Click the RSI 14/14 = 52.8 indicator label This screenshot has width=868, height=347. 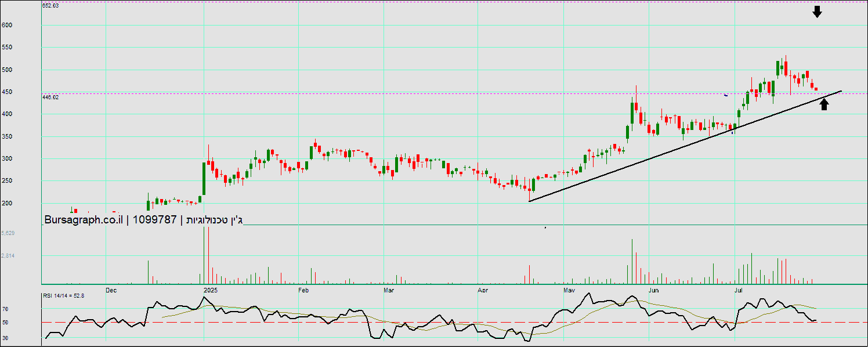click(63, 296)
